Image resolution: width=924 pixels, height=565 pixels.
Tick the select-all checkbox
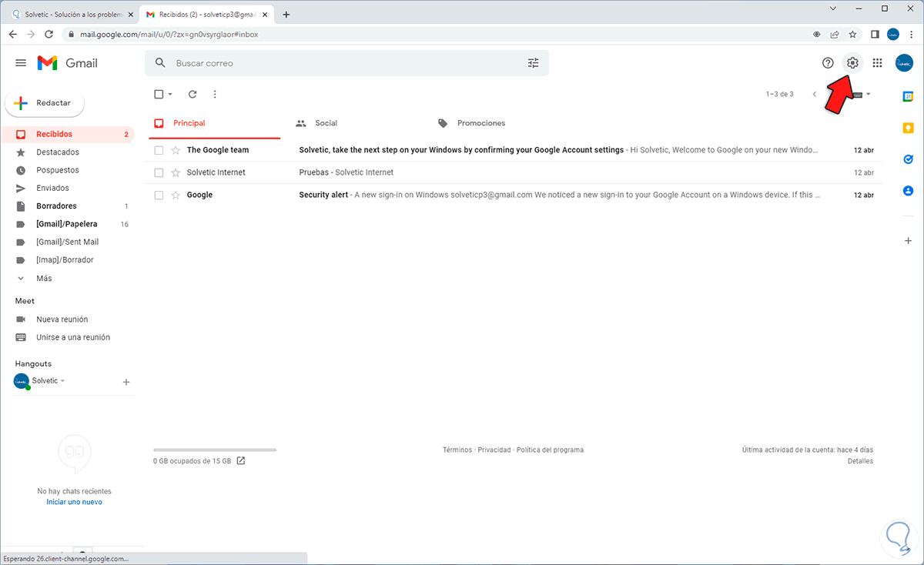(159, 94)
